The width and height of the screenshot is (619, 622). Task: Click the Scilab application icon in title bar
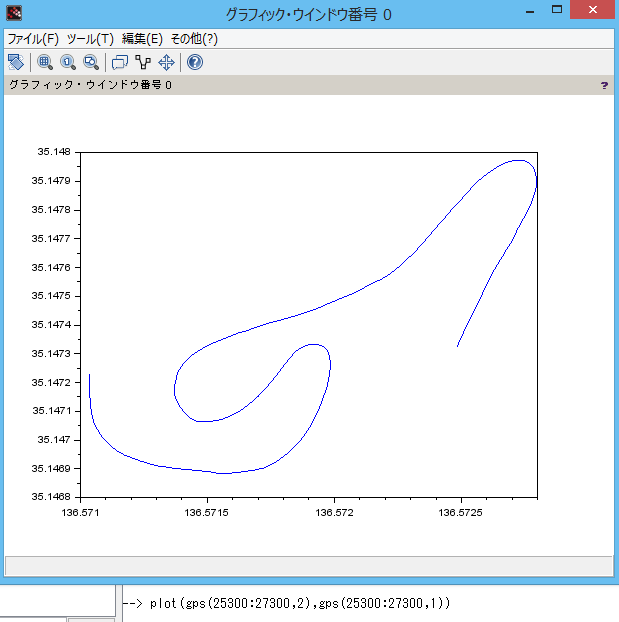(x=14, y=13)
